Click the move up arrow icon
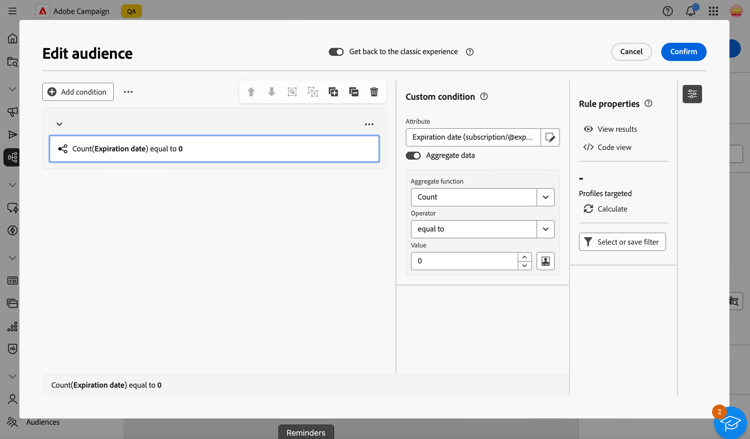The height and width of the screenshot is (439, 750). pos(251,92)
